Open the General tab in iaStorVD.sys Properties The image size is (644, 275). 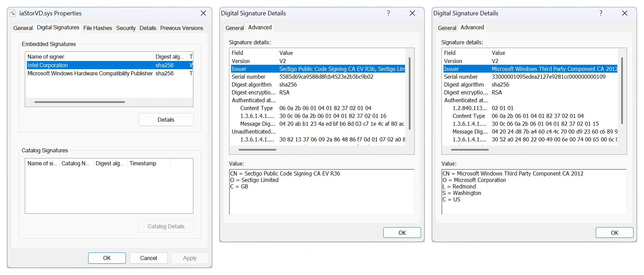(x=23, y=28)
